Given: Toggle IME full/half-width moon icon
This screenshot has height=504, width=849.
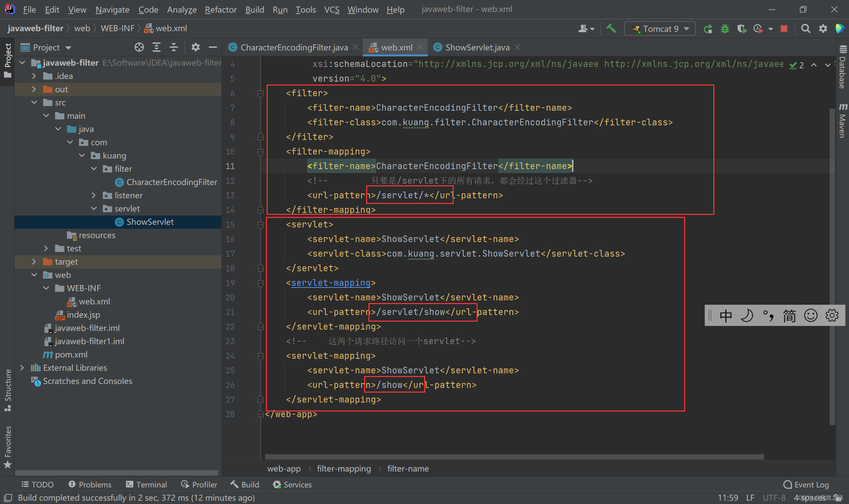Looking at the screenshot, I should click(x=747, y=316).
